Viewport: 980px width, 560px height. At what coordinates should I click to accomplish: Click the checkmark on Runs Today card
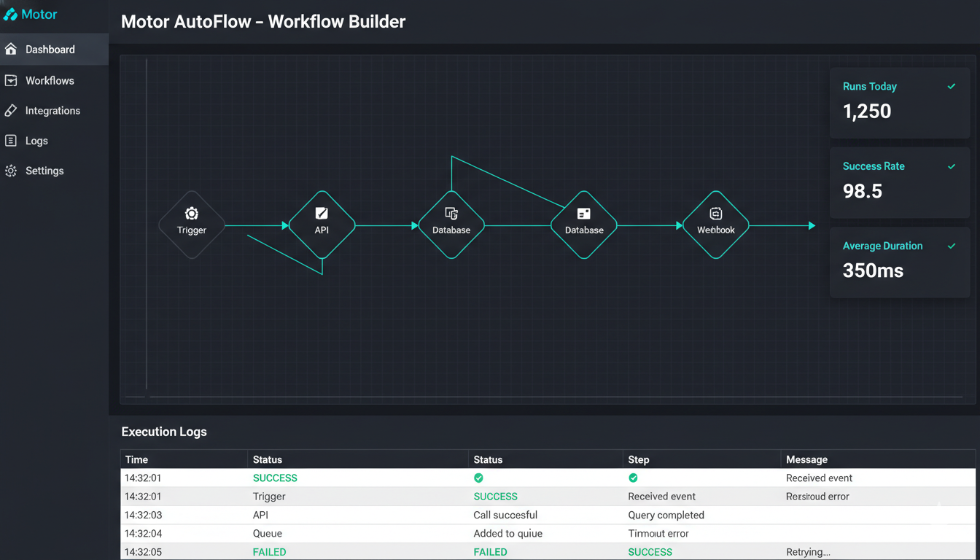pos(951,86)
